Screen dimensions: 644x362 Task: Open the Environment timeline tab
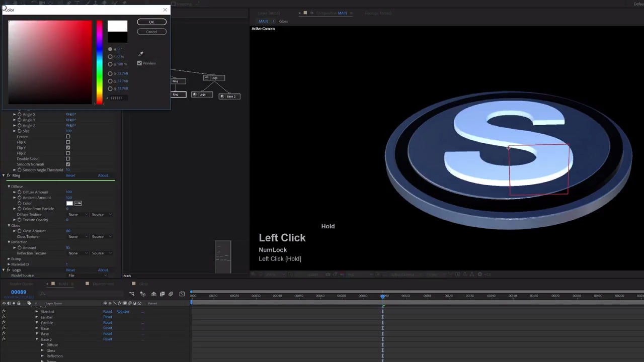(103, 284)
